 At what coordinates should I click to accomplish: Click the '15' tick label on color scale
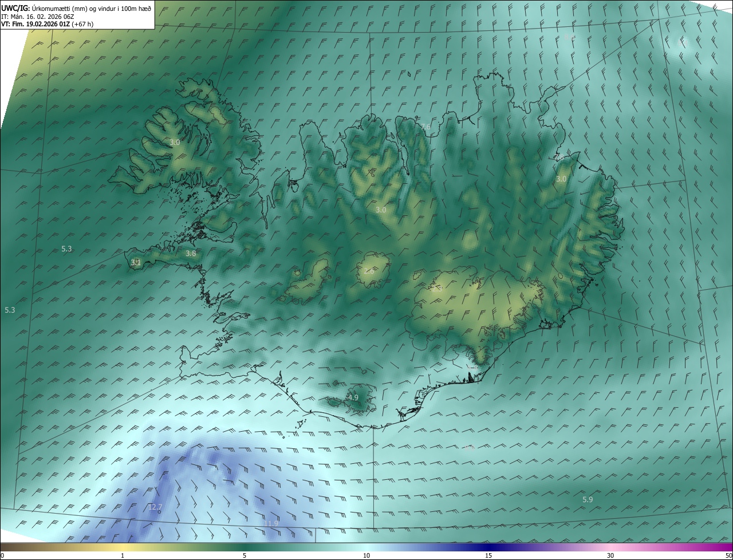click(x=488, y=555)
